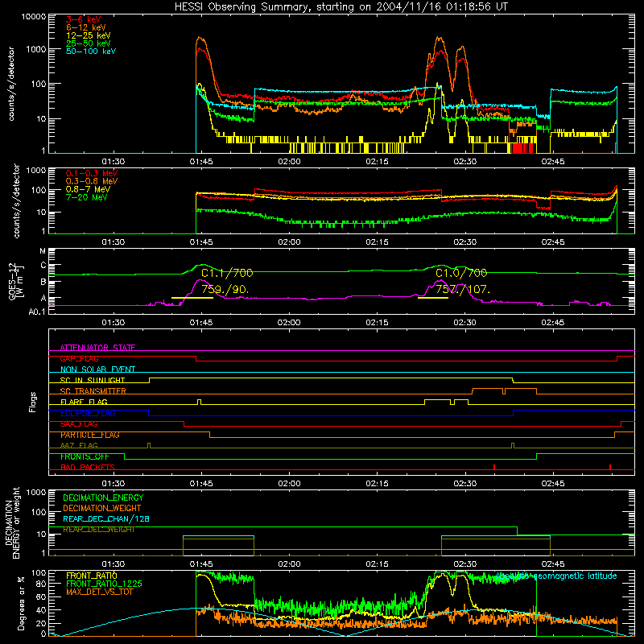Click the Absolute geomagnetic latitude label
Image resolution: width=644 pixels, height=644 pixels.
click(556, 576)
